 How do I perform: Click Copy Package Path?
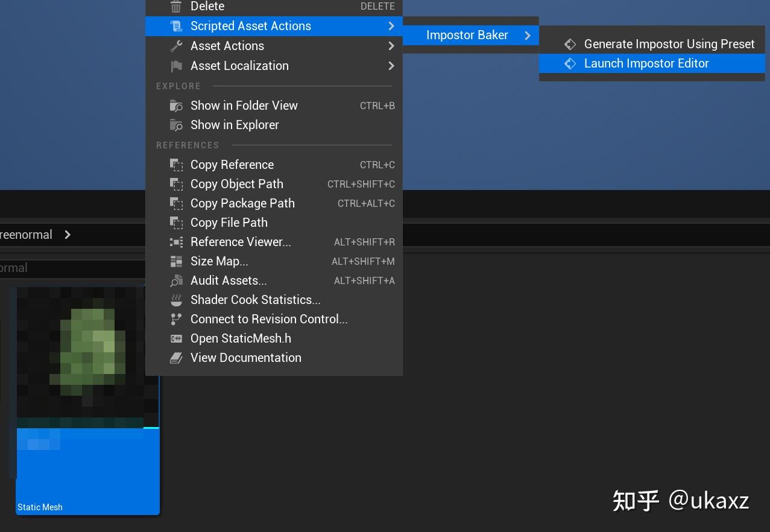click(242, 203)
